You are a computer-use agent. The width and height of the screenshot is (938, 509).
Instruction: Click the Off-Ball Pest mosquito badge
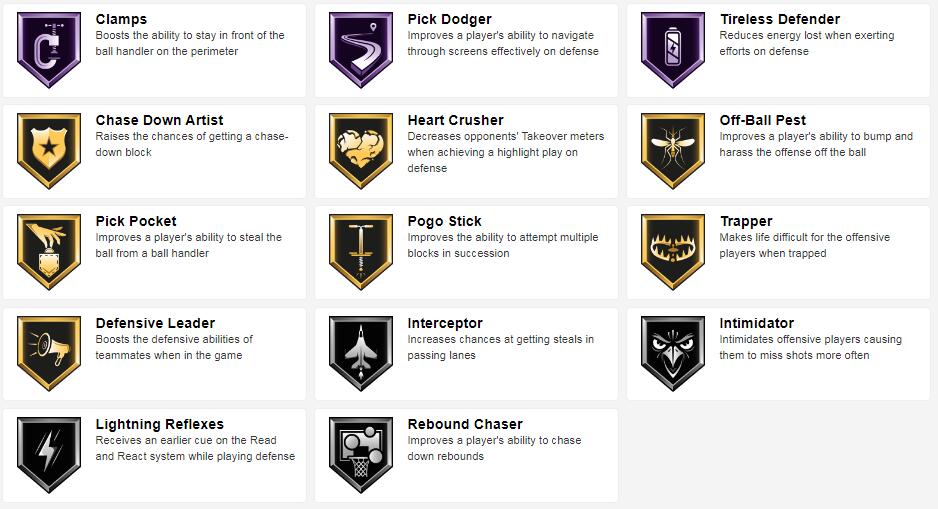point(673,151)
